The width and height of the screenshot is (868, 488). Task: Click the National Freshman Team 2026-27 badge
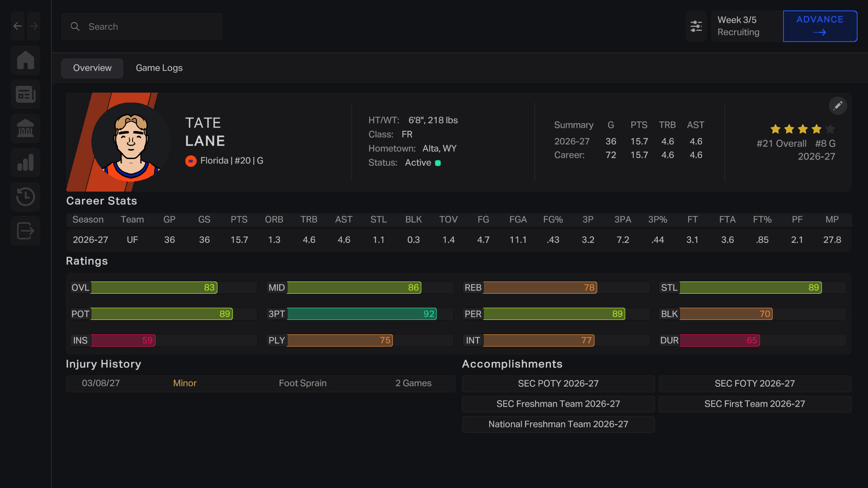558,424
